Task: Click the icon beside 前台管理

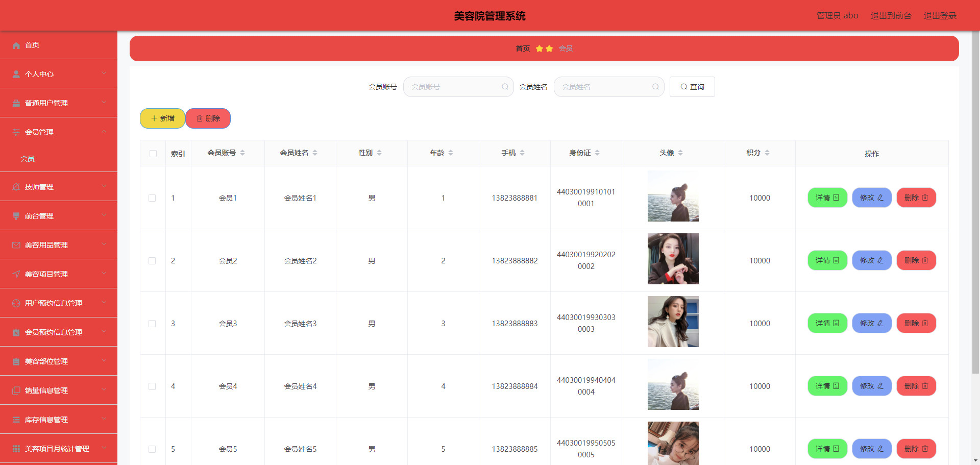Action: click(x=16, y=216)
